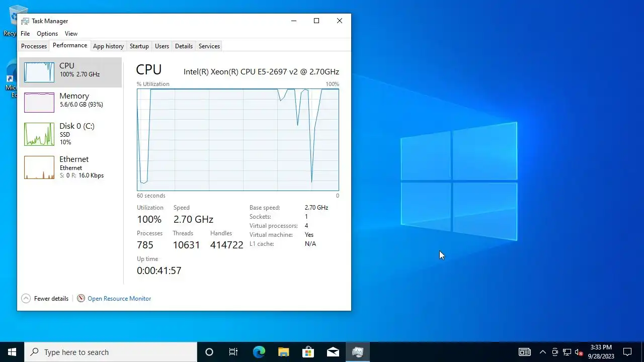Open Cortana from the taskbar

pyautogui.click(x=209, y=352)
